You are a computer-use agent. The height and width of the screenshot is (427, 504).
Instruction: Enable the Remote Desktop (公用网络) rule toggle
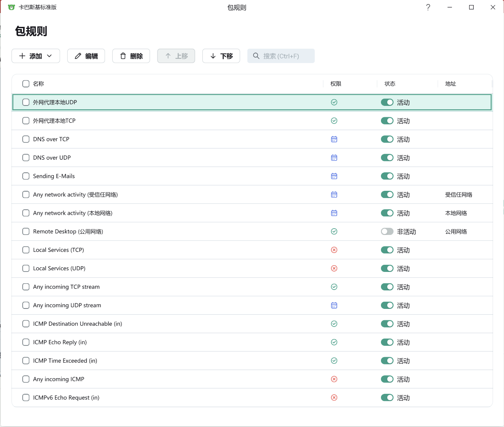[387, 232]
